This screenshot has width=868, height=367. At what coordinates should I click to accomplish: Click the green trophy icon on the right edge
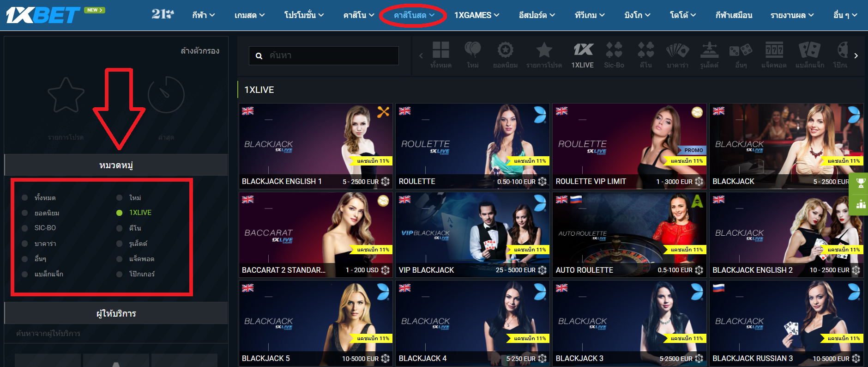pyautogui.click(x=861, y=183)
